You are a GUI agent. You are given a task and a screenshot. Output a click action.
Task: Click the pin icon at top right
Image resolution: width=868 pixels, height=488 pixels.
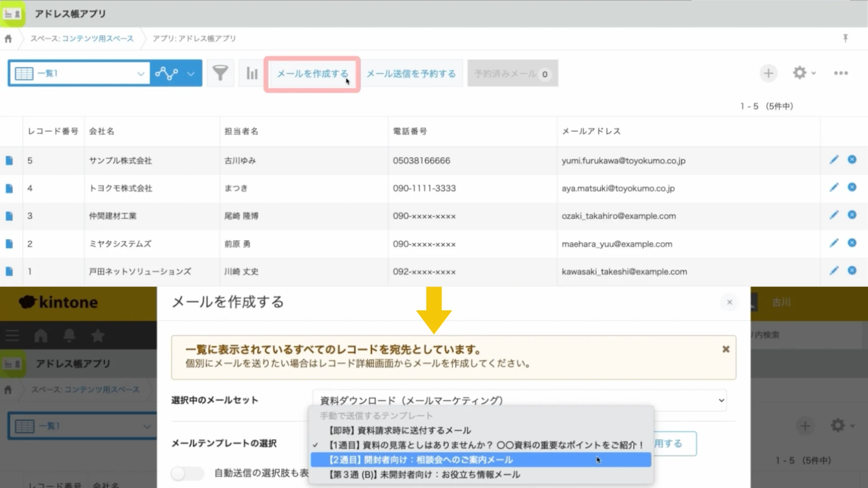pyautogui.click(x=846, y=38)
